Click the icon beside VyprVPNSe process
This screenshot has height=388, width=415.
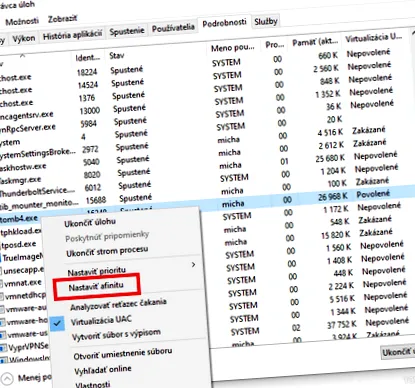4,348
